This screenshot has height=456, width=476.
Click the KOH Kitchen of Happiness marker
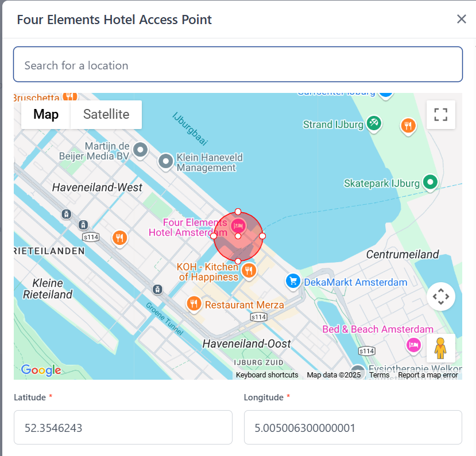point(249,270)
